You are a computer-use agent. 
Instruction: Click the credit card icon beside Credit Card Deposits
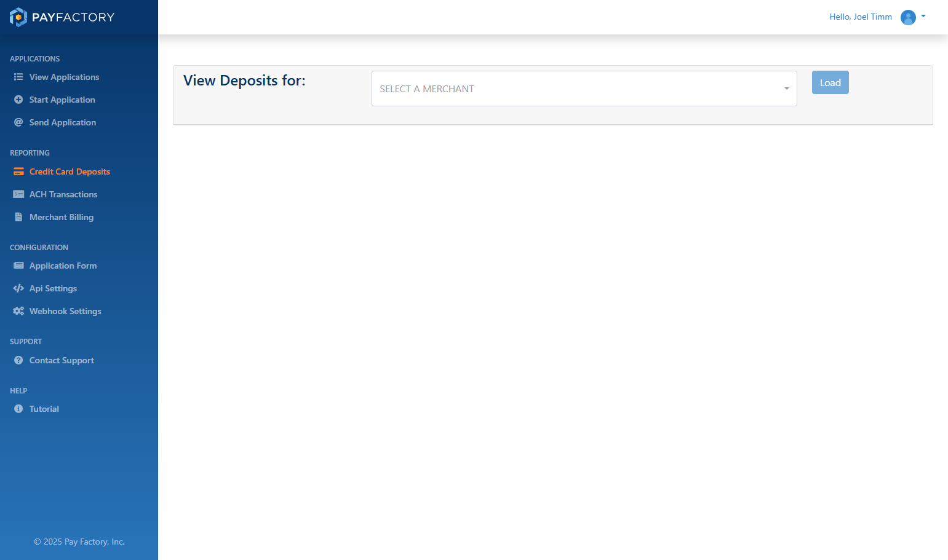point(18,172)
